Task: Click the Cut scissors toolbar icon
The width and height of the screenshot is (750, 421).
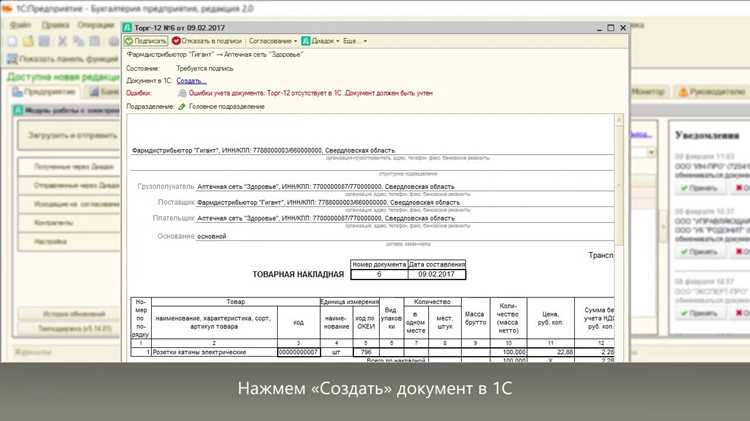Action: coord(62,42)
